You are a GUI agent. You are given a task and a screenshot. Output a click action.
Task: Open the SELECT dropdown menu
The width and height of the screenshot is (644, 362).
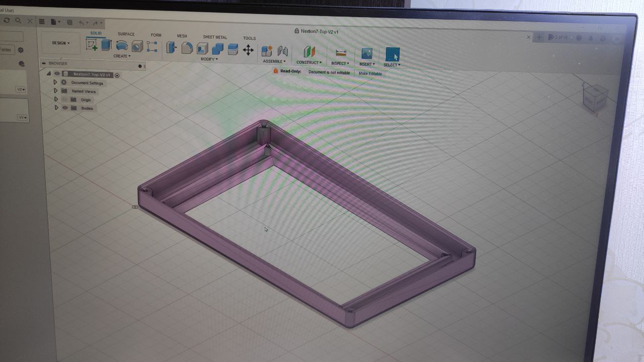(392, 65)
